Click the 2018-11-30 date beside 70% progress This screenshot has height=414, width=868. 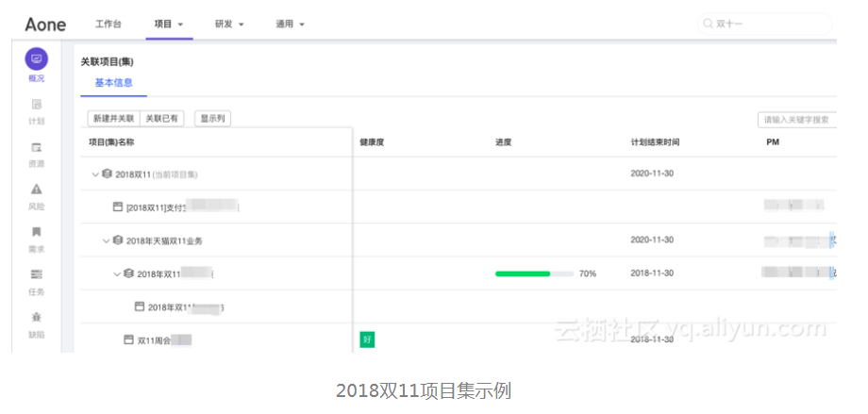(652, 273)
